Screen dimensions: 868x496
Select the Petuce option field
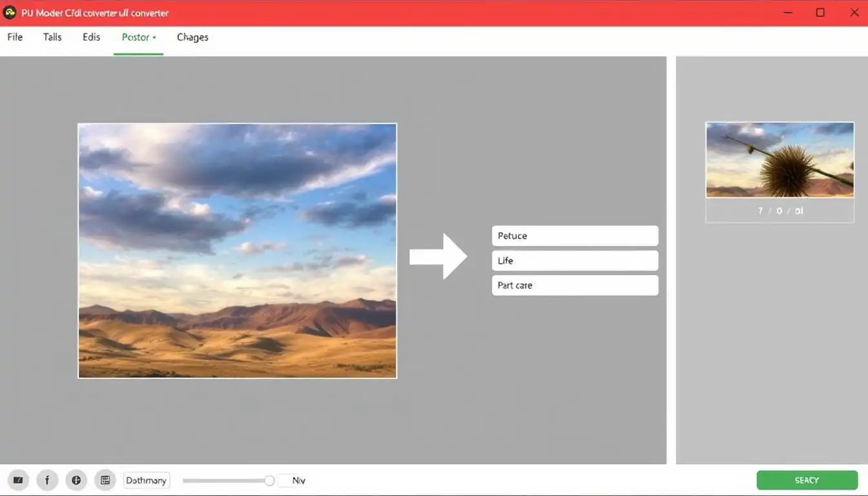pos(575,236)
